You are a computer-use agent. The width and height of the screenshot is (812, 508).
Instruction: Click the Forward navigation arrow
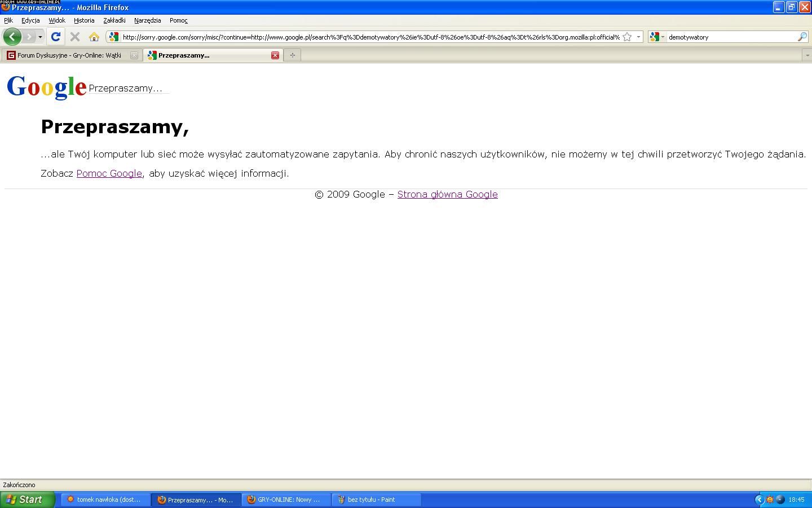(x=29, y=37)
